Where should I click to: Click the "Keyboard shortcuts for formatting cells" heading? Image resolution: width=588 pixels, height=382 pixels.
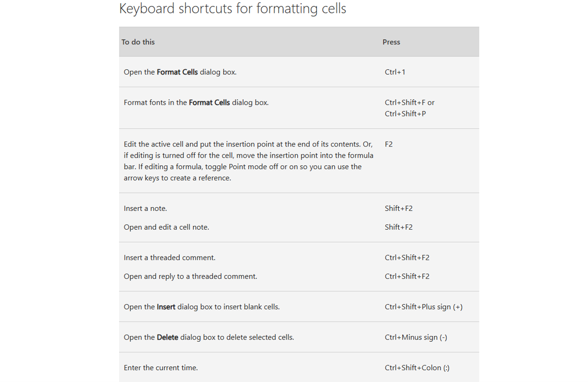pyautogui.click(x=232, y=9)
